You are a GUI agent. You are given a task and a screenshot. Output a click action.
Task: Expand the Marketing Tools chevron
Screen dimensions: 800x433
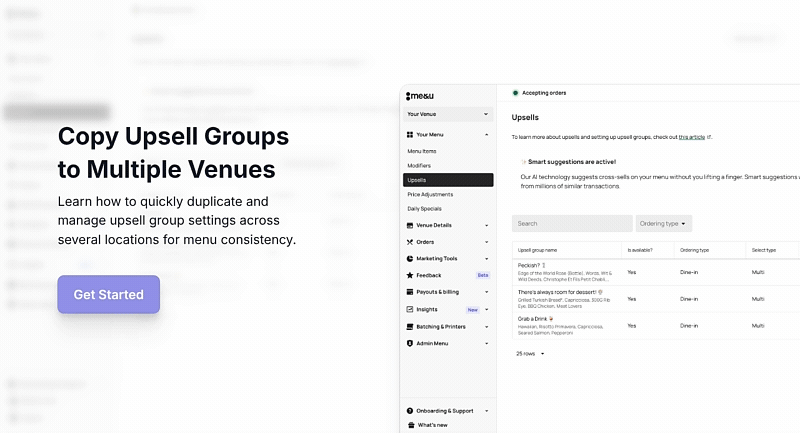[x=486, y=259]
